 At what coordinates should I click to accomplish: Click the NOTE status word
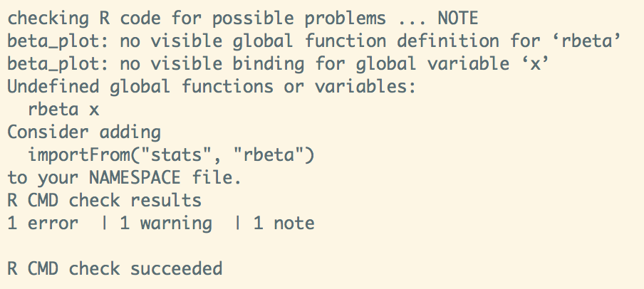458,18
